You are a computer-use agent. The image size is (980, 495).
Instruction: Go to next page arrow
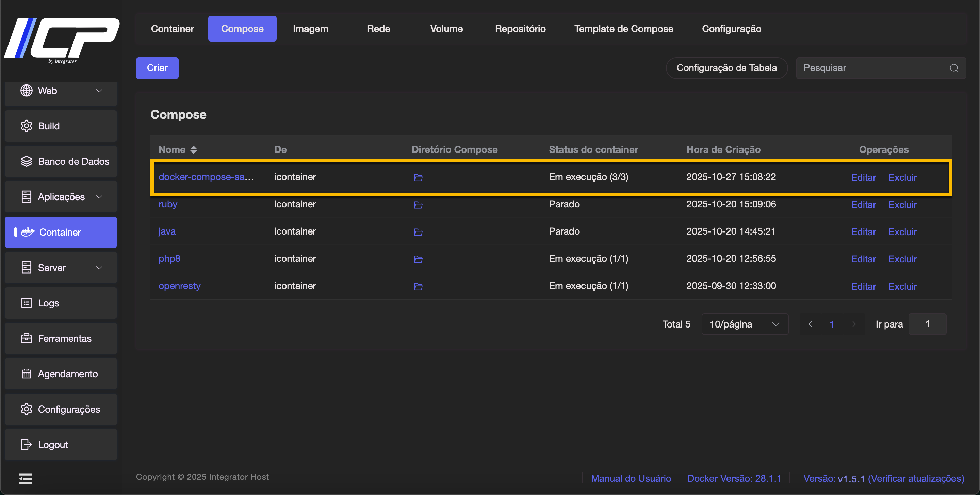(854, 324)
